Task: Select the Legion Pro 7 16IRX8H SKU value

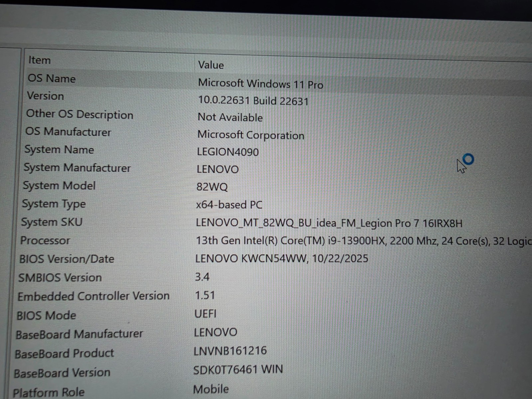Action: 329,223
